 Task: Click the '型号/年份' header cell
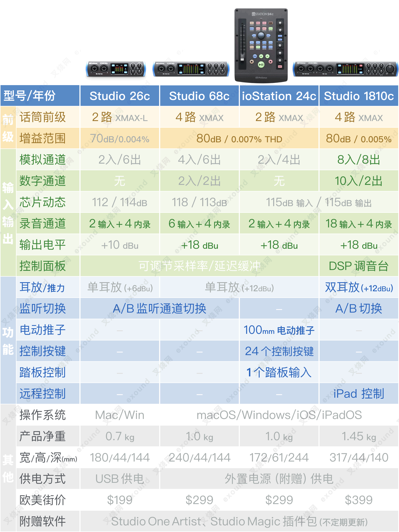[x=40, y=96]
